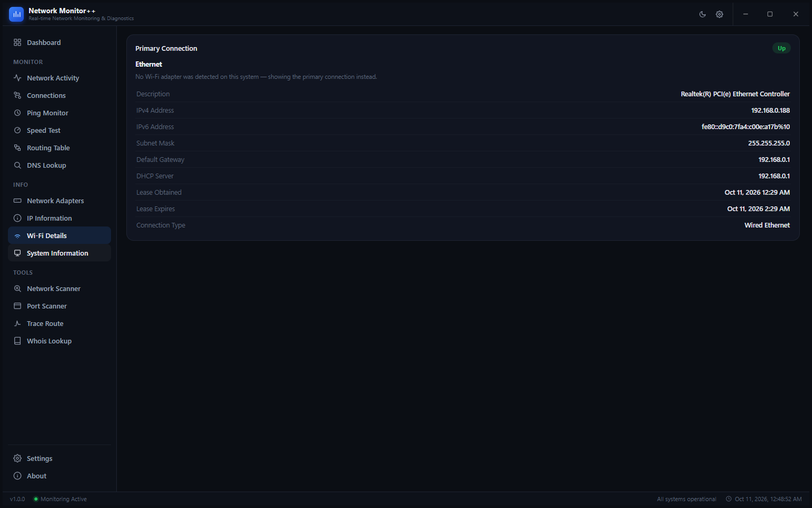Click the Network Monitor++ app logo
The image size is (812, 508).
(x=16, y=14)
